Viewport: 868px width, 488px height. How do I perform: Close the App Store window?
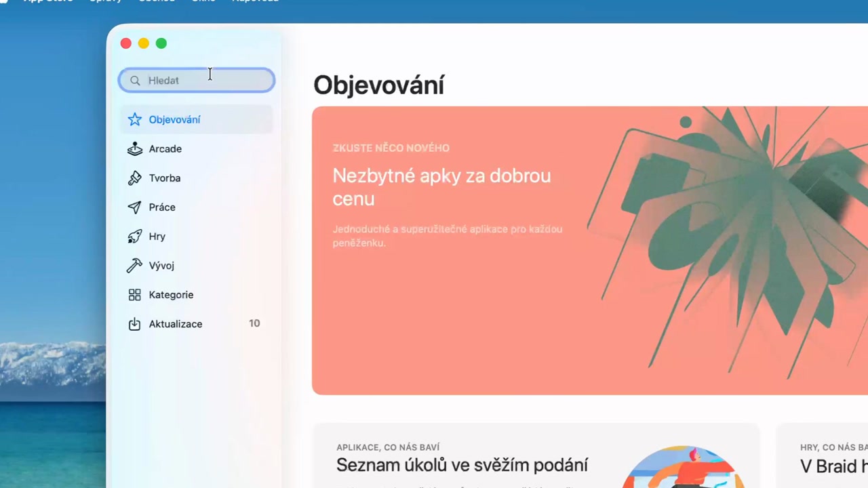point(126,43)
